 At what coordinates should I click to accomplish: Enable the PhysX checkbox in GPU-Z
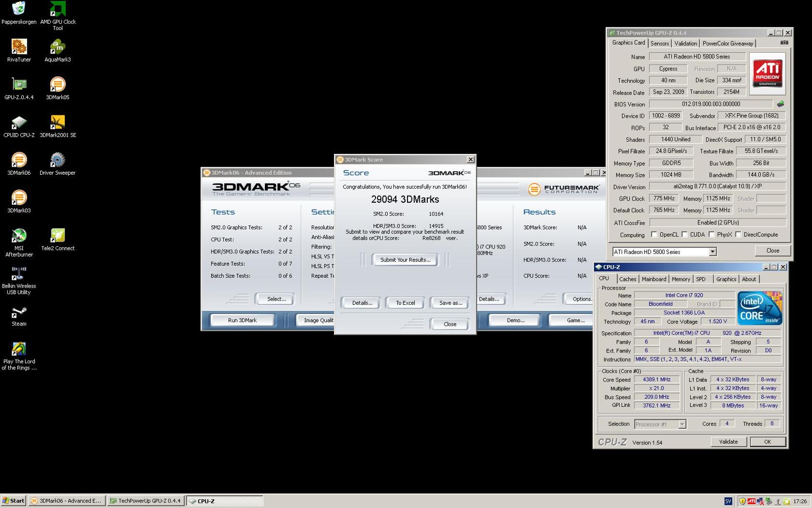[x=712, y=234]
